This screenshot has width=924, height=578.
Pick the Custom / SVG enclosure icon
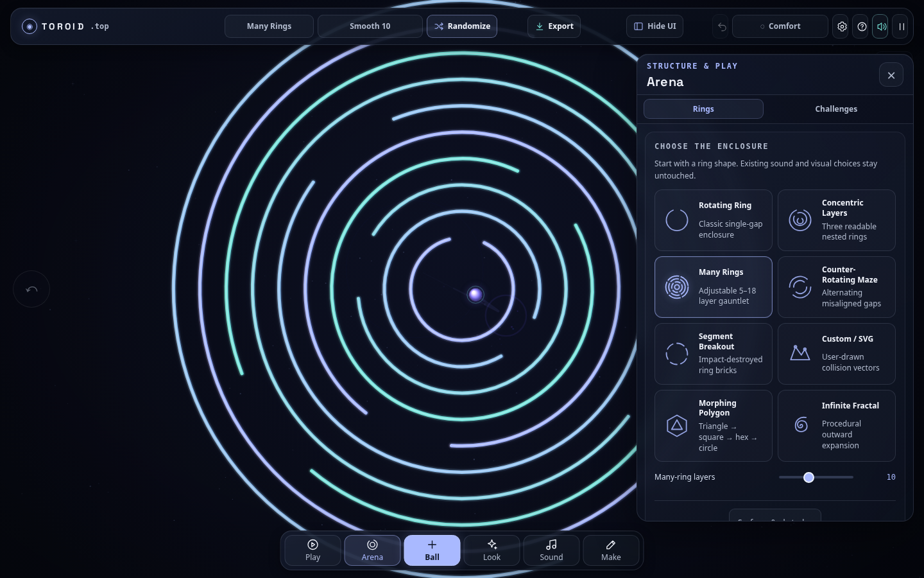coord(800,353)
